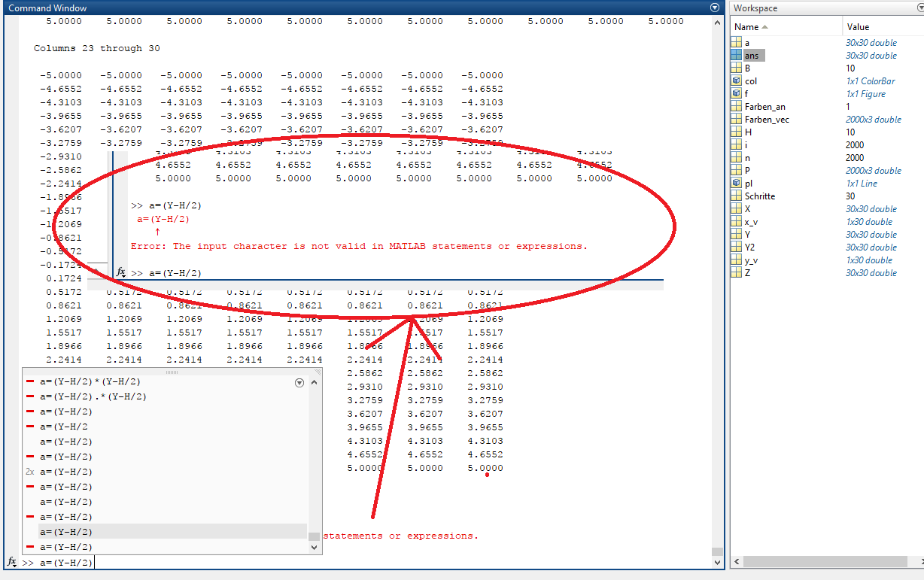Click the 'pl' Line object icon

tap(737, 184)
